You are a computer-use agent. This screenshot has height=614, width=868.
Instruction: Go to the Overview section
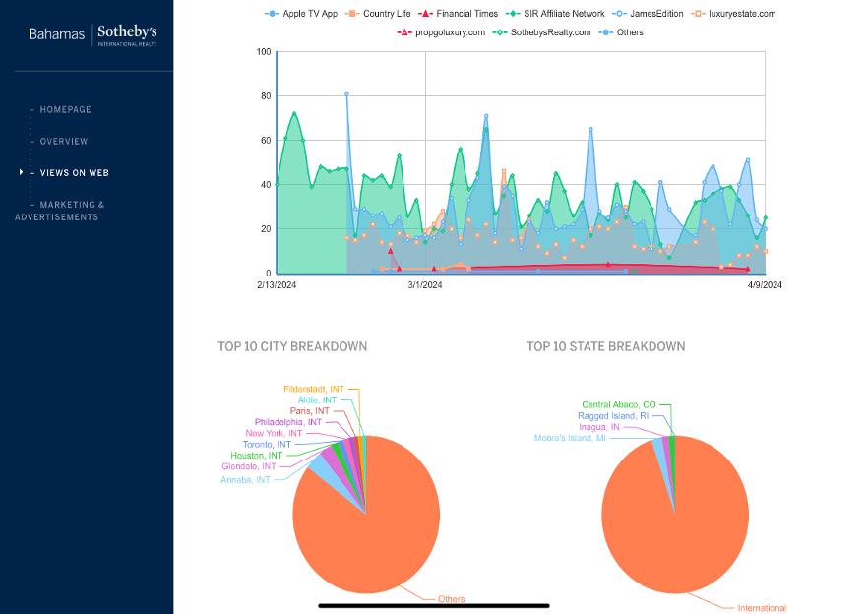tap(64, 141)
